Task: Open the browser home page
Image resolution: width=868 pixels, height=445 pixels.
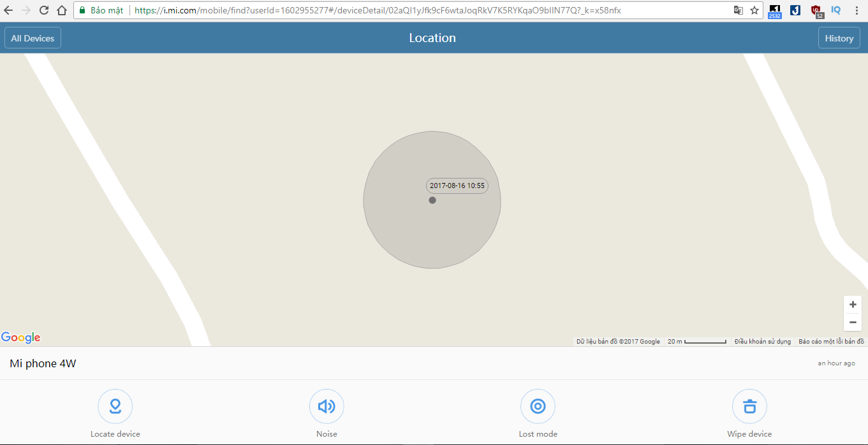Action: pyautogui.click(x=62, y=10)
